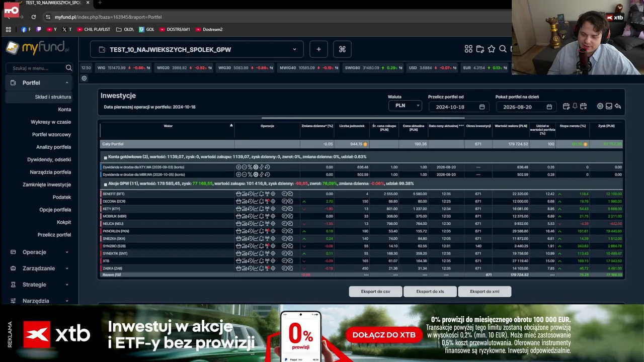Screen dimensions: 644x362
Task: Open the CHIL PLAYLIST bookmark
Action: pos(94,30)
